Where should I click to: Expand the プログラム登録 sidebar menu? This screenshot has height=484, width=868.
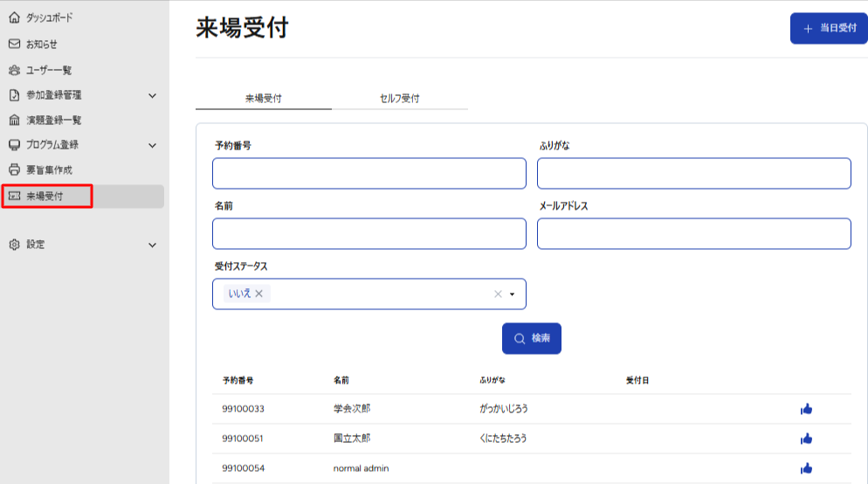click(152, 145)
